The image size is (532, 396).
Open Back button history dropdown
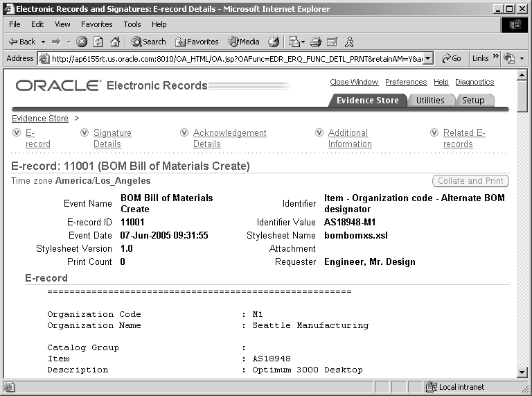43,42
